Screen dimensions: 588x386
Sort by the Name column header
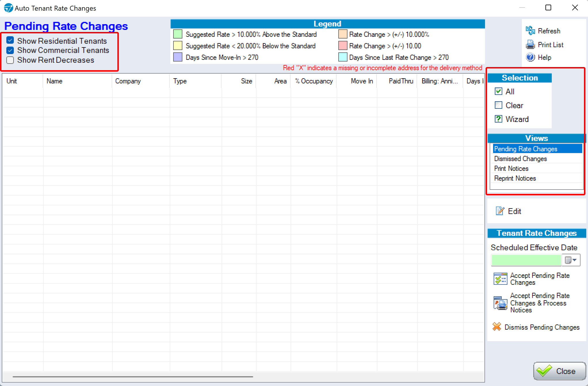77,81
